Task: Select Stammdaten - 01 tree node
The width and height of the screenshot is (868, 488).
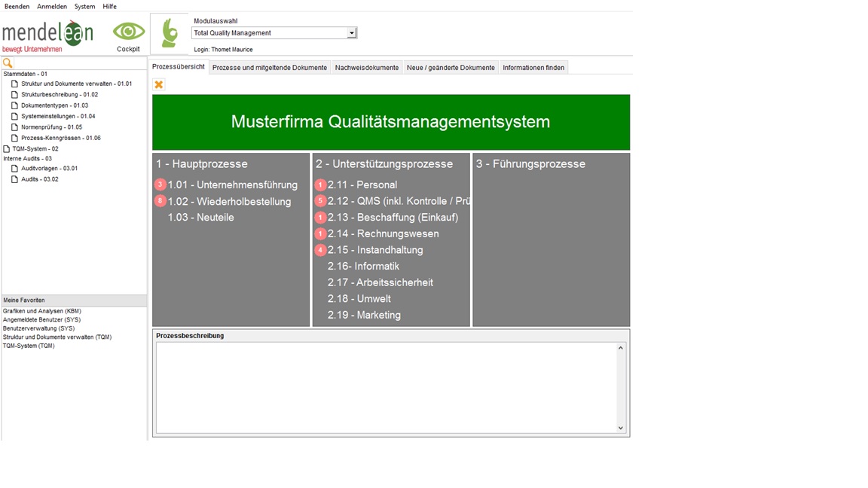Action: [x=26, y=74]
